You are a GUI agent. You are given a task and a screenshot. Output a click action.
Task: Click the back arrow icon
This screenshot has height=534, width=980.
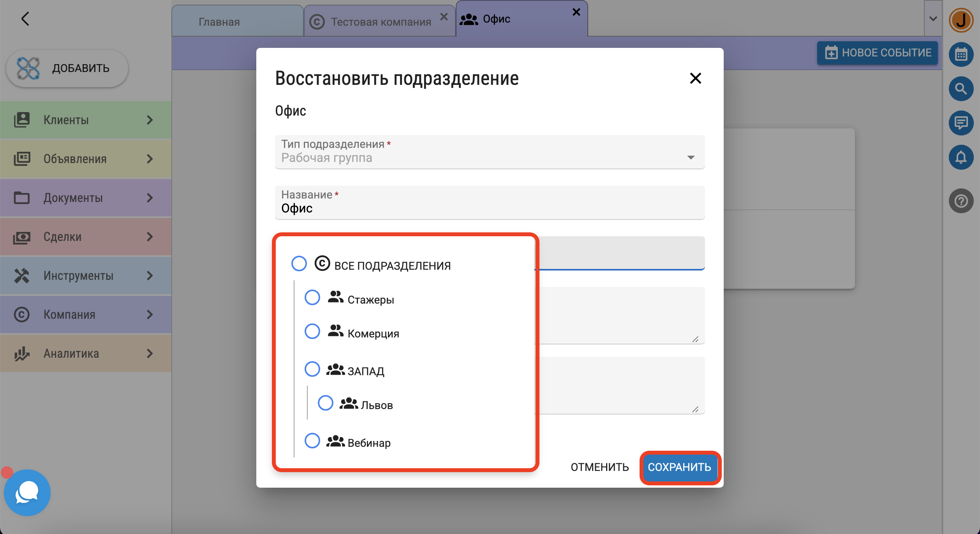25,19
